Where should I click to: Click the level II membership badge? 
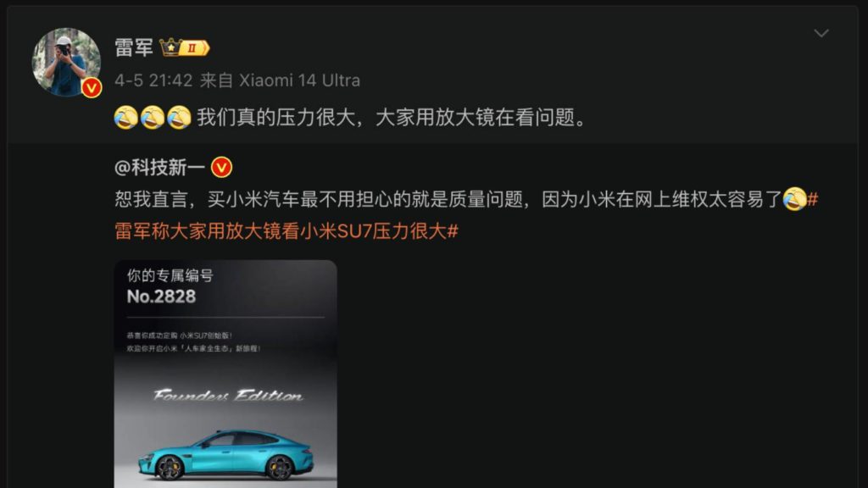pos(194,48)
